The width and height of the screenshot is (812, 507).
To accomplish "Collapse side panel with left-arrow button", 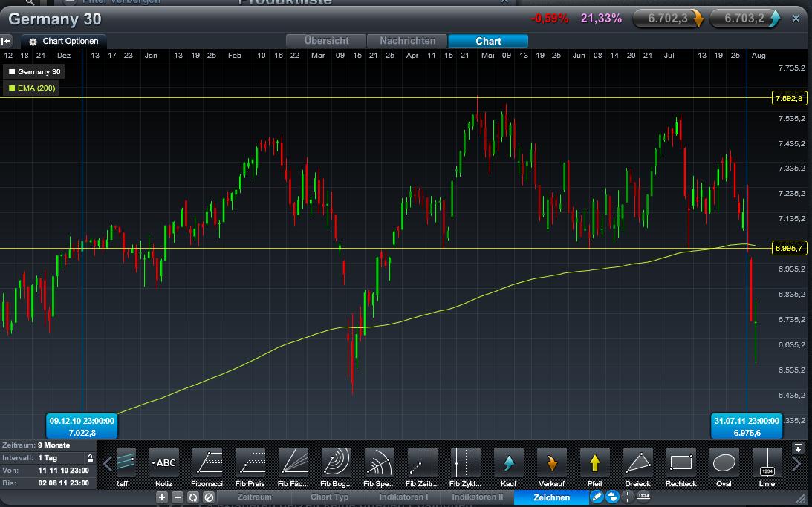I will pyautogui.click(x=6, y=41).
